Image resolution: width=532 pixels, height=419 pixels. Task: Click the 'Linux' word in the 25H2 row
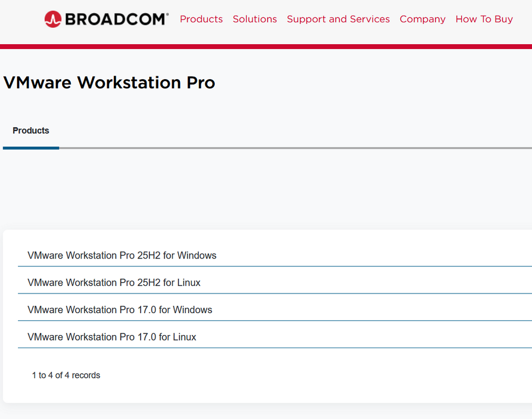tap(189, 283)
